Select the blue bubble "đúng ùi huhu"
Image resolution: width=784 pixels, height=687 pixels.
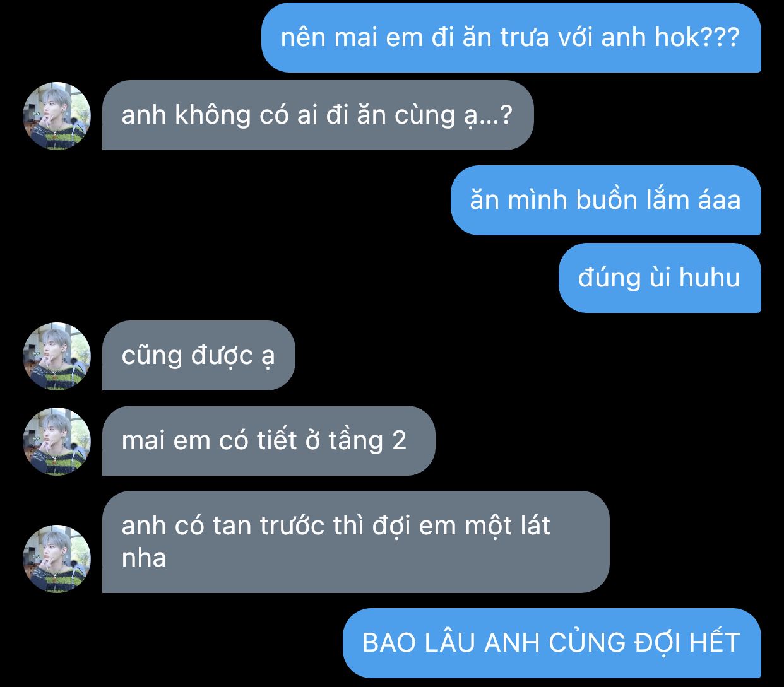660,278
